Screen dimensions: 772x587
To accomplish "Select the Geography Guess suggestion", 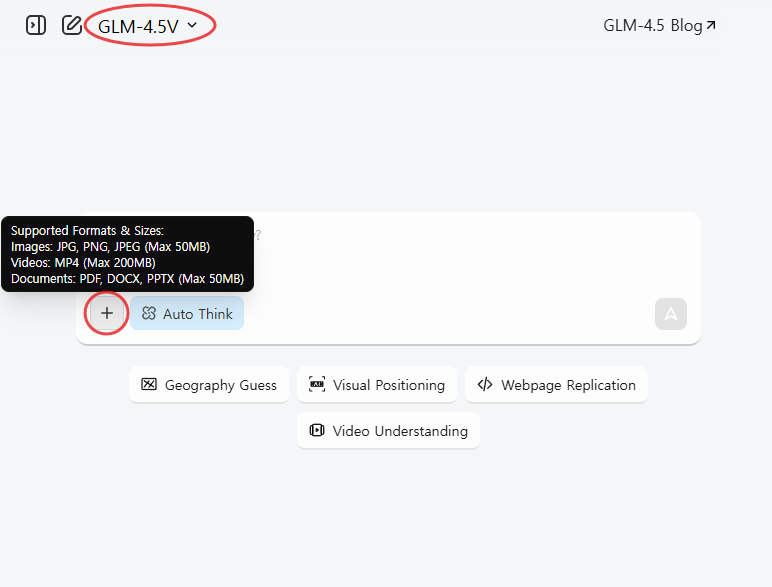I will point(209,385).
